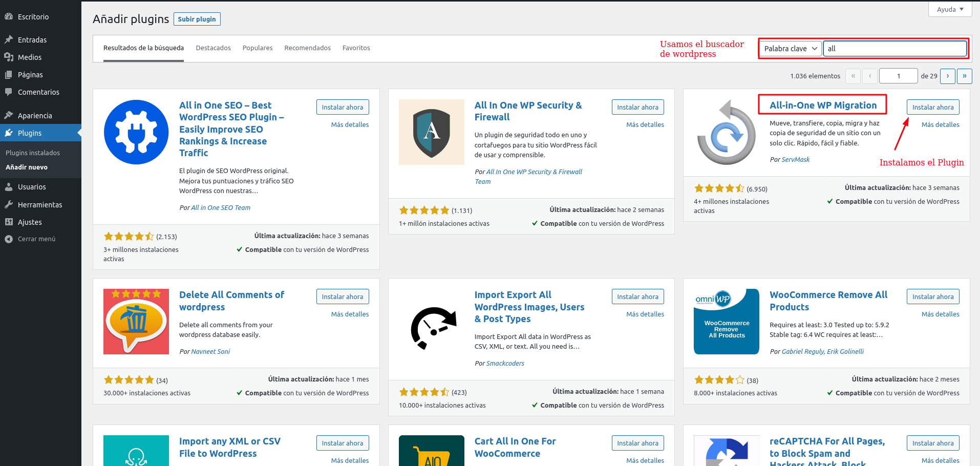Click the Herramientas wrench icon
The width and height of the screenshot is (980, 466).
[9, 204]
